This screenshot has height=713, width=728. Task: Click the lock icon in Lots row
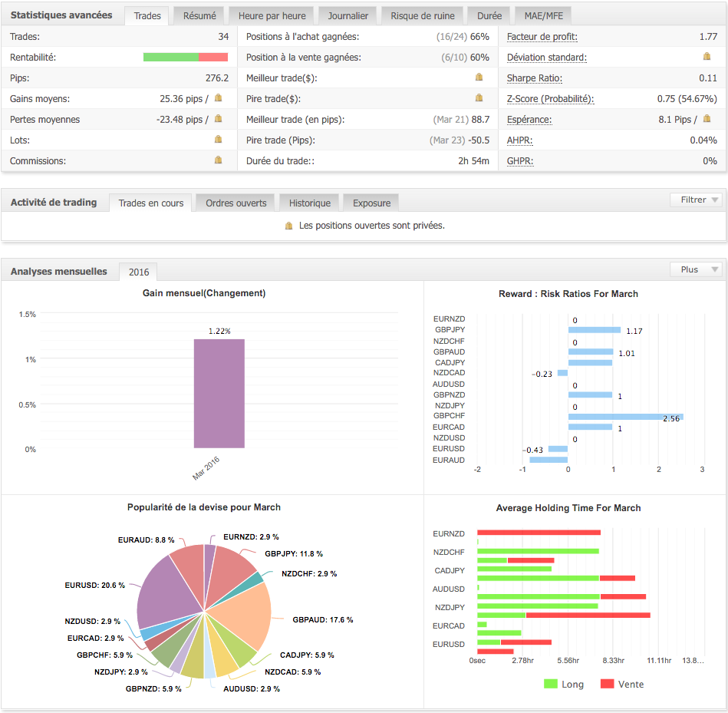(x=218, y=140)
